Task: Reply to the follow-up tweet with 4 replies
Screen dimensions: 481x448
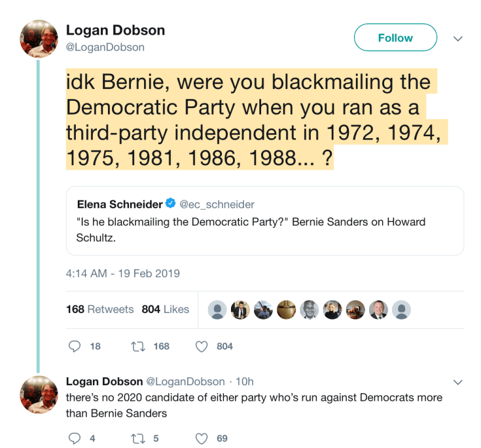Action: tap(75, 438)
